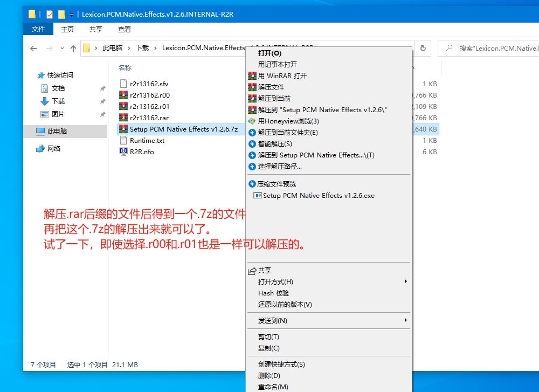Select the file name Runtime.txt
The image size is (539, 392).
147,140
